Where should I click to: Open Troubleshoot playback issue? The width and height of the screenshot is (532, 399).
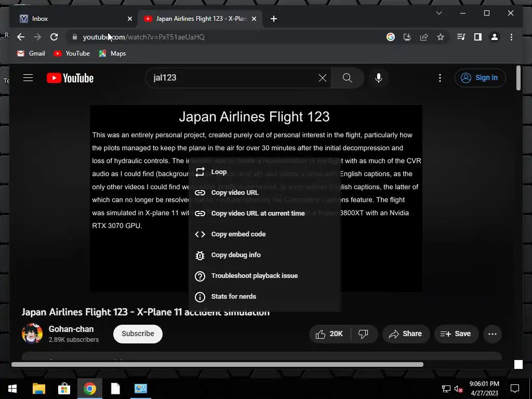pos(264,275)
